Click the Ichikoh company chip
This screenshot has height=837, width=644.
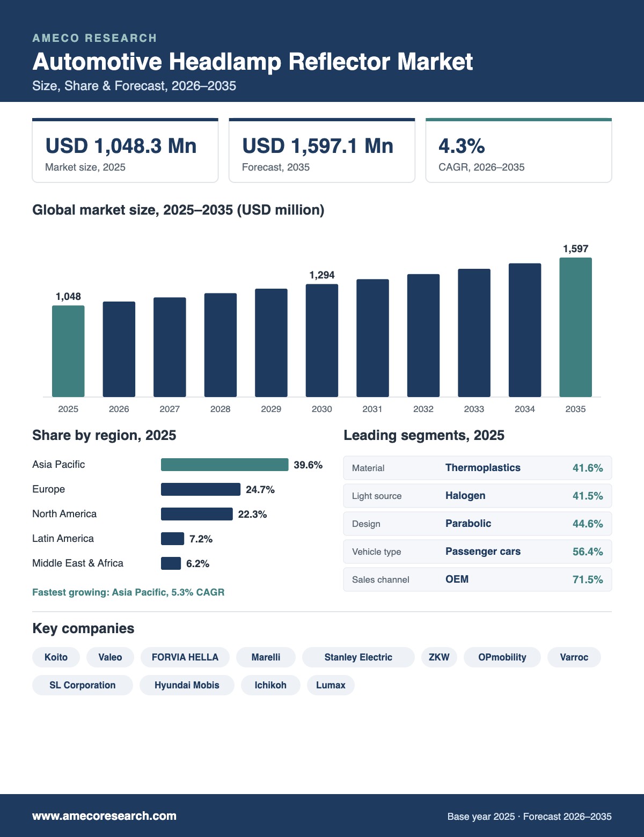click(270, 685)
